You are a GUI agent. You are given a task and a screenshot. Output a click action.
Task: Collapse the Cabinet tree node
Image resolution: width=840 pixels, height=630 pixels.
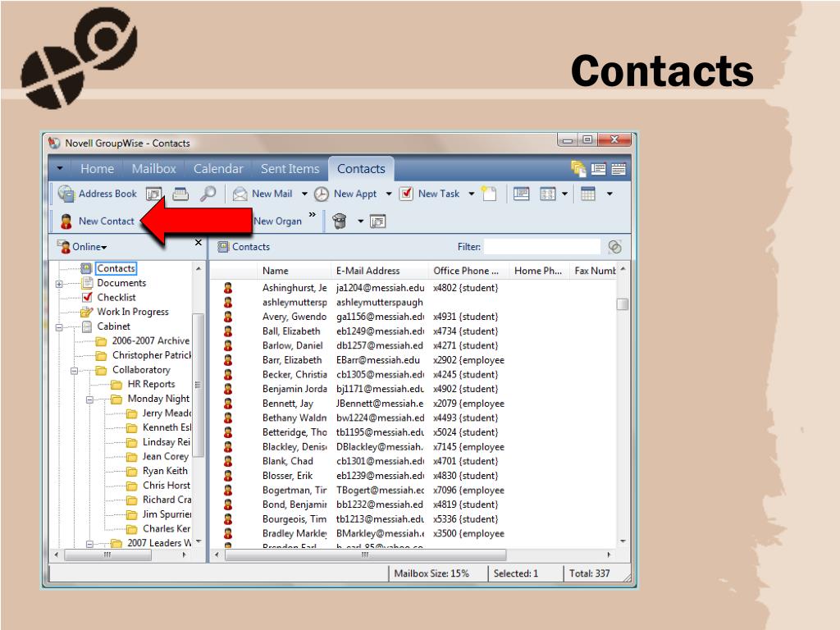(x=59, y=326)
